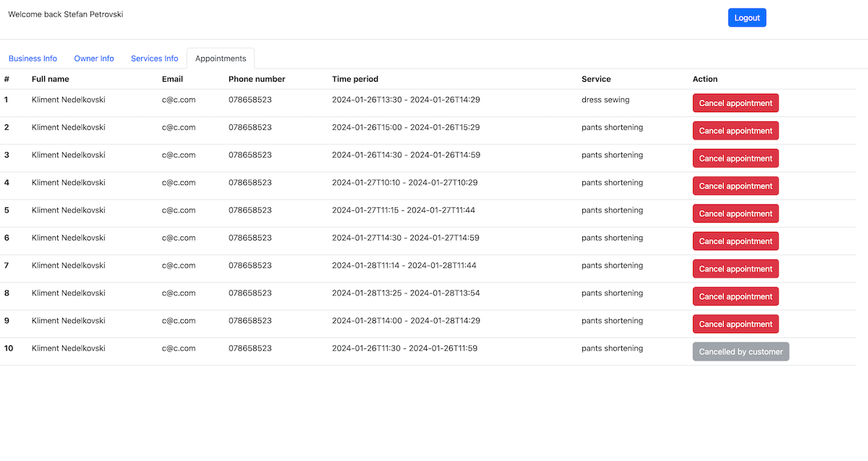Cancel the 2024-01-27T10:10 appointment
The image size is (868, 461).
click(735, 186)
